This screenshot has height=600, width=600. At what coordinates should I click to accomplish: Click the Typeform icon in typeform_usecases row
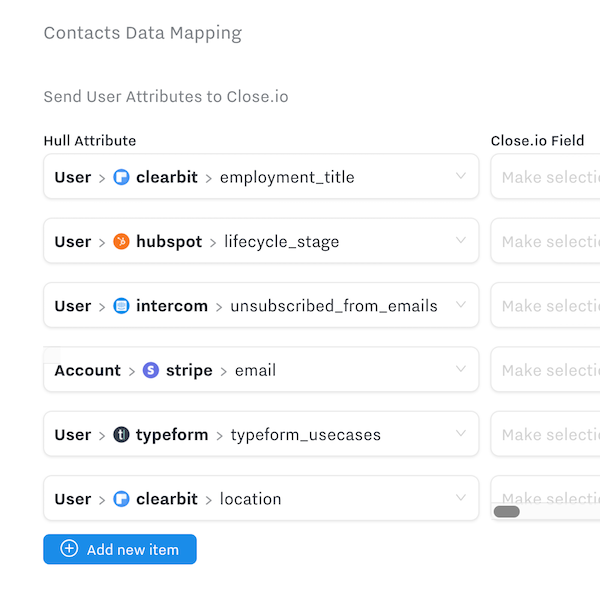click(122, 435)
